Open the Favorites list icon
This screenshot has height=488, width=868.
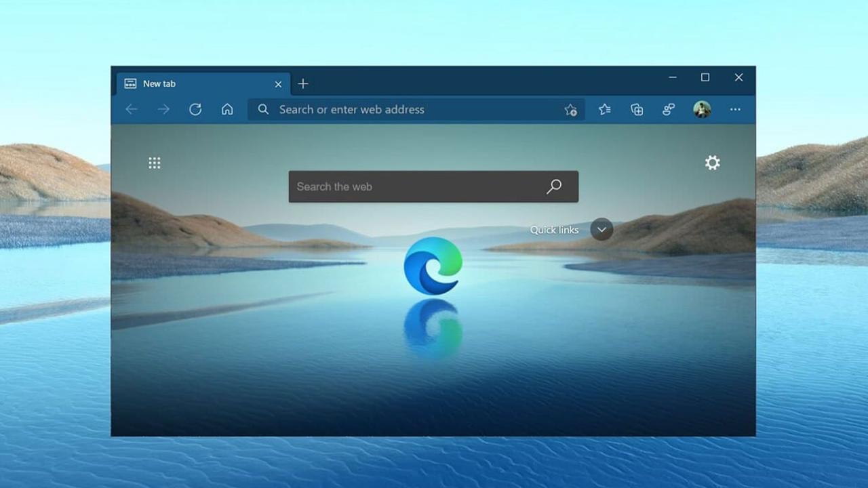tap(605, 109)
